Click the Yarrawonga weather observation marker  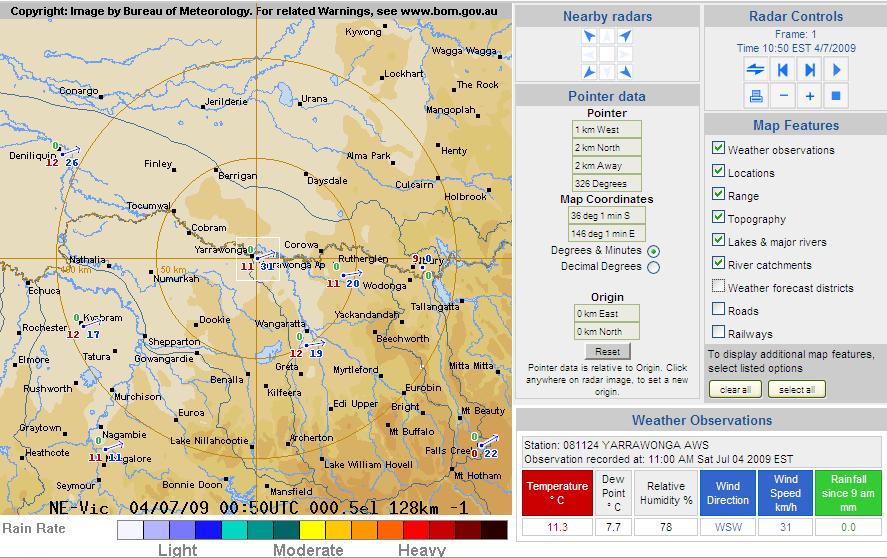click(258, 259)
